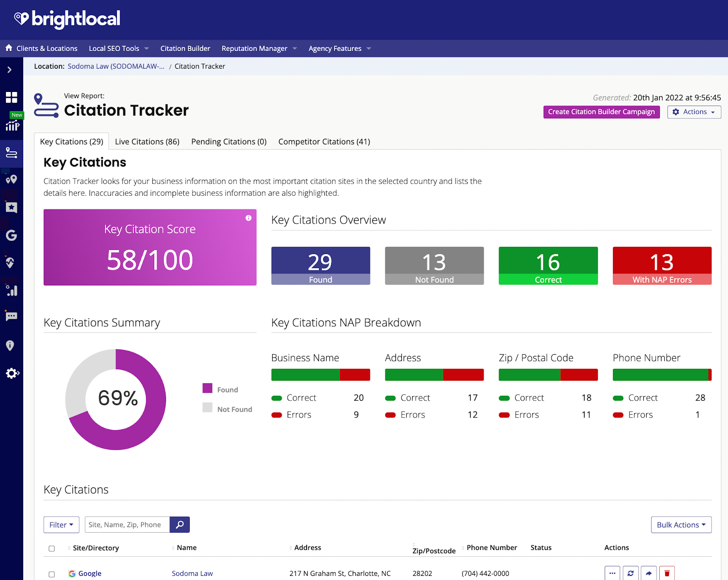Refresh the Google citation row
This screenshot has width=728, height=580.
click(x=630, y=573)
